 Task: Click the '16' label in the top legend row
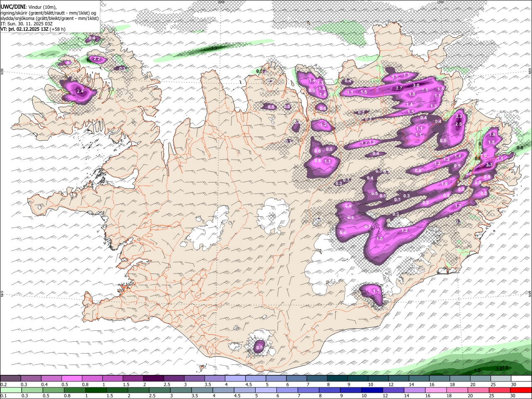pos(432,384)
